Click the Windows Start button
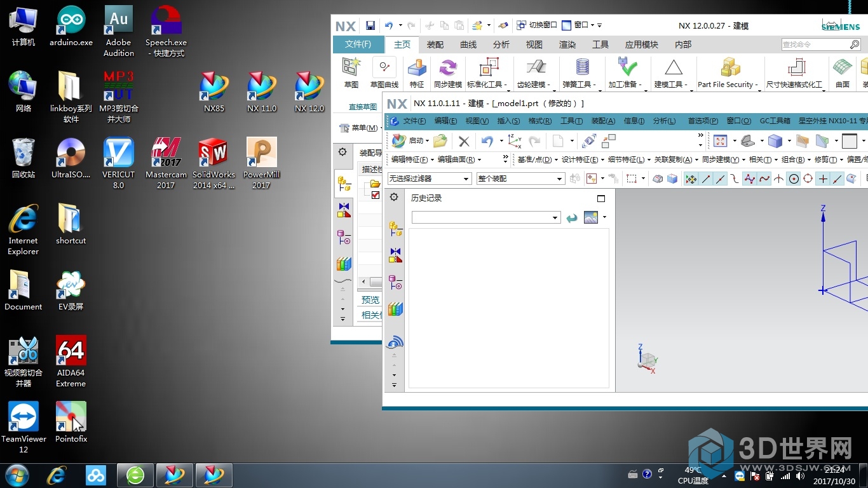 [17, 475]
